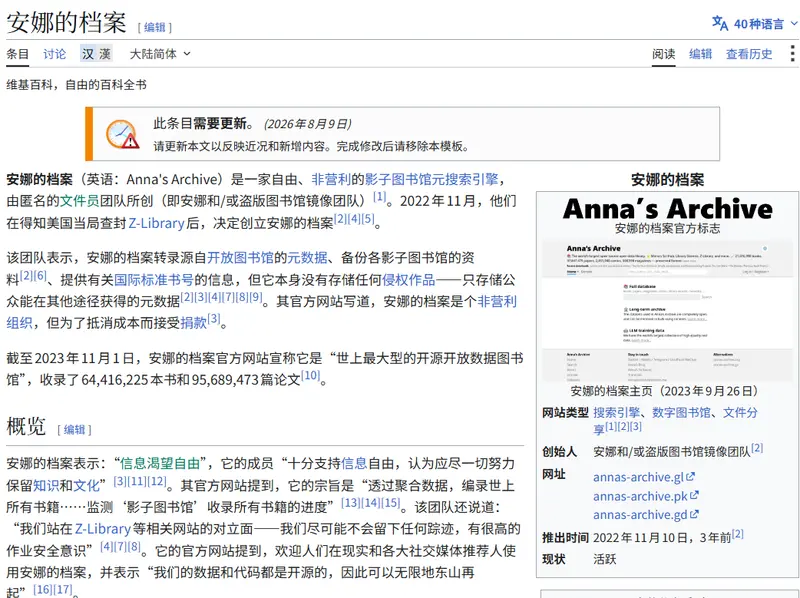Open the 国际标准书号 link
Screen dimensions: 800x598
(154, 280)
